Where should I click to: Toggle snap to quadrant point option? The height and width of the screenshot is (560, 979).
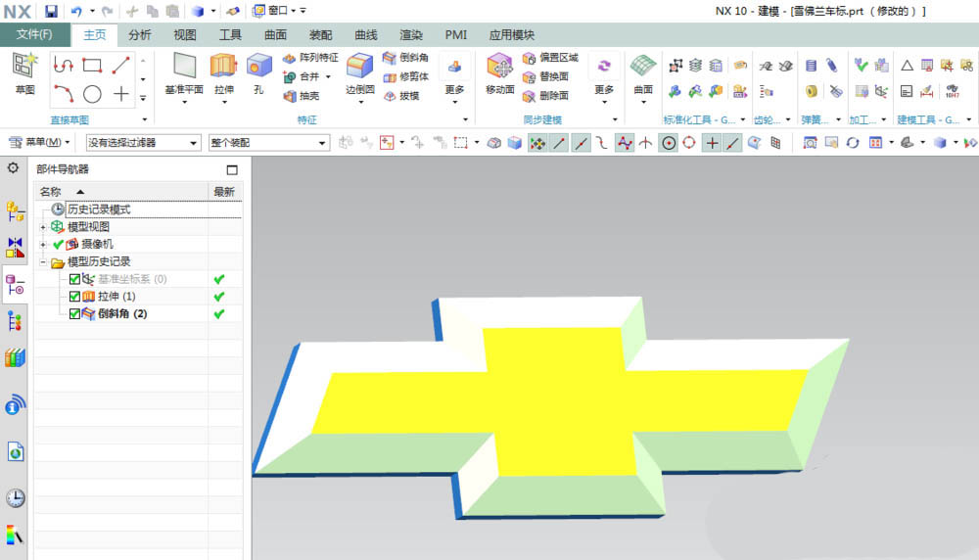(x=689, y=143)
